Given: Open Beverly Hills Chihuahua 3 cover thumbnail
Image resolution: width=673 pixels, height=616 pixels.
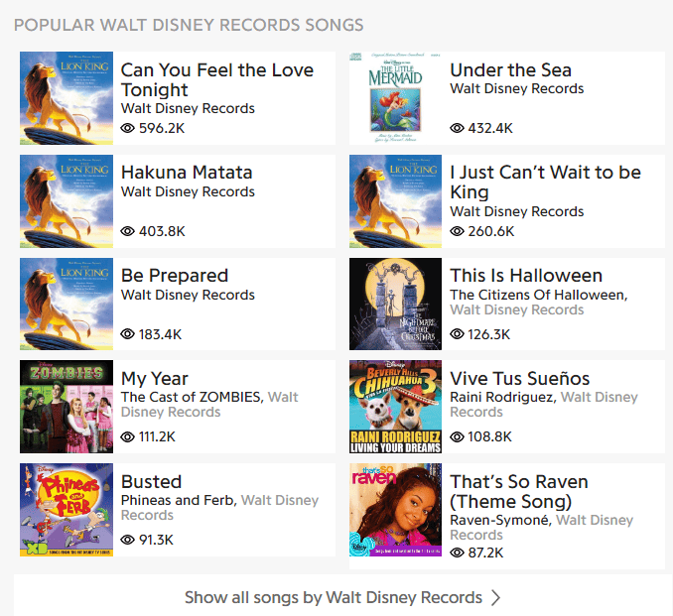Looking at the screenshot, I should coord(395,408).
